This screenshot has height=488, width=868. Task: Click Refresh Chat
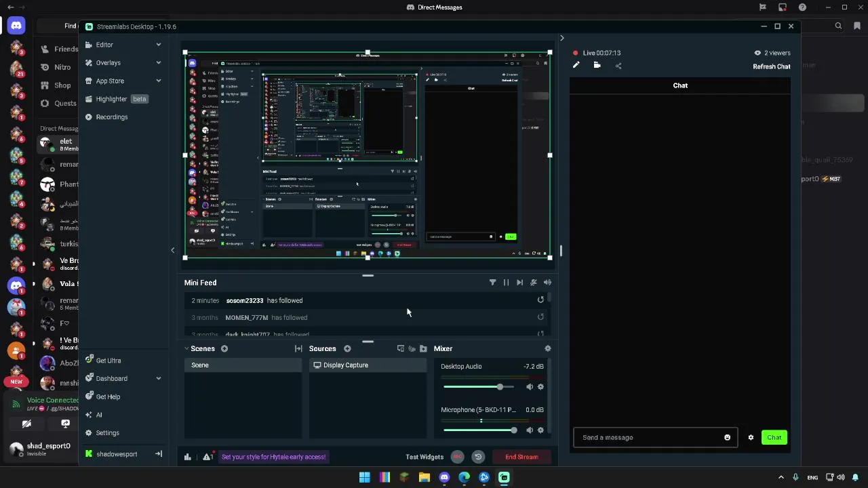coord(772,66)
